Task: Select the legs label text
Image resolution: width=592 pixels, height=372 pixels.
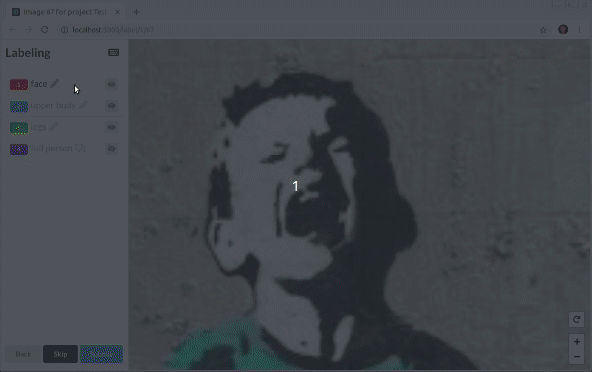Action: point(38,127)
